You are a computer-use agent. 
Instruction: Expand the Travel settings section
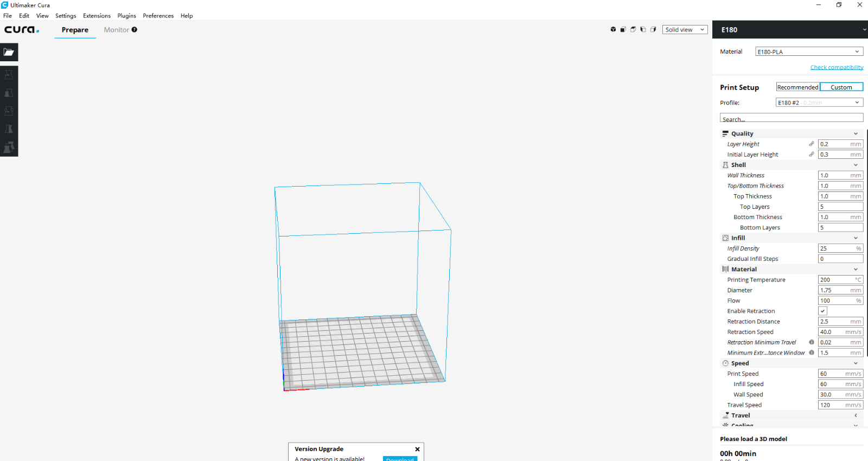coord(856,415)
